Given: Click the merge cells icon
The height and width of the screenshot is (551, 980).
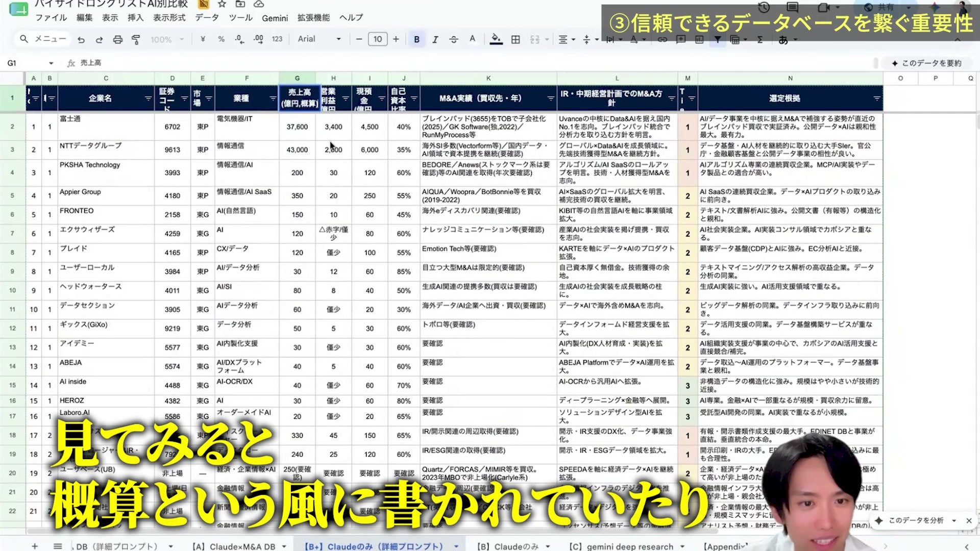Looking at the screenshot, I should point(535,39).
